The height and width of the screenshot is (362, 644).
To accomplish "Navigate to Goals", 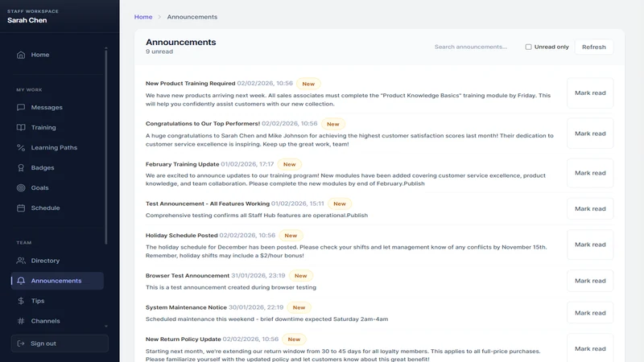I will 57,187.
